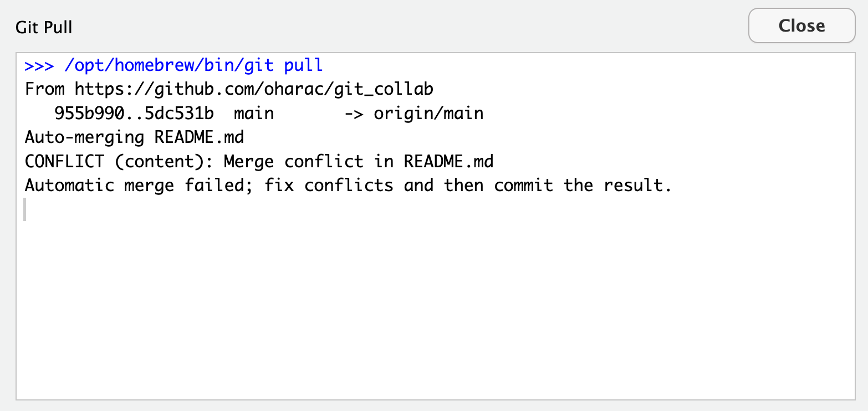Viewport: 868px width, 411px height.
Task: Click README.md in the merge conflict line
Action: (448, 161)
